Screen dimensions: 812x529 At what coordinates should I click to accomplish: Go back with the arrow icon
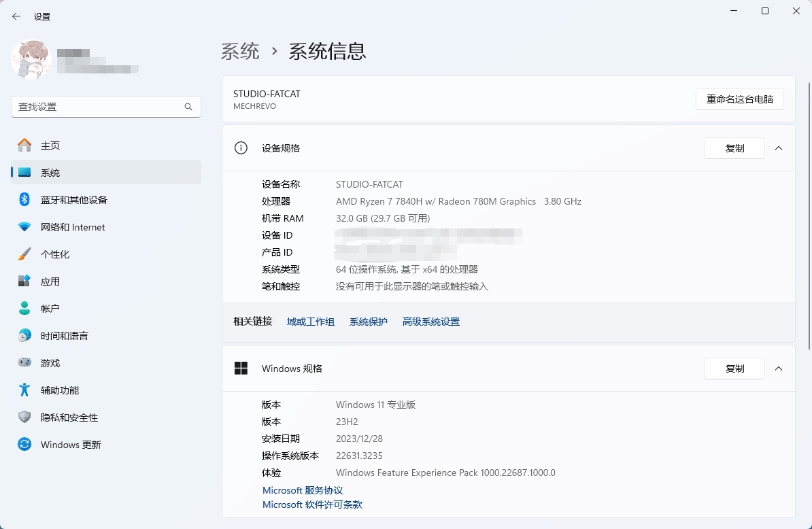[x=16, y=16]
